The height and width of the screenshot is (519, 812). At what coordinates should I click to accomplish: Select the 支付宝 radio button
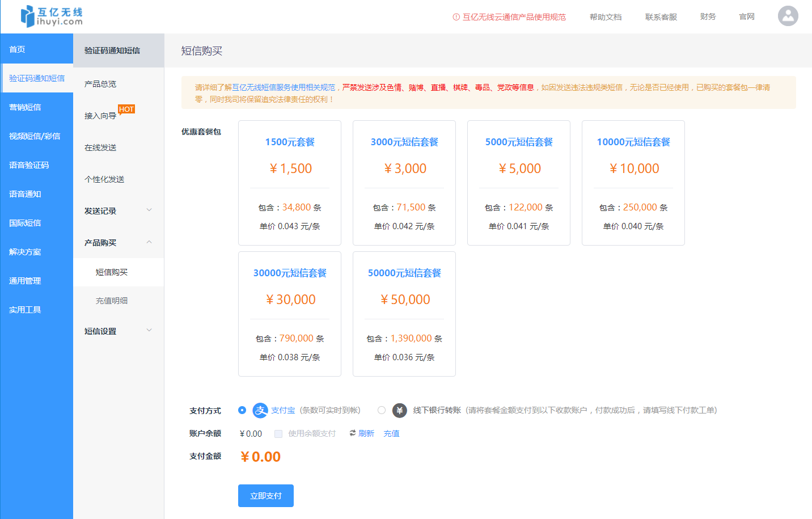[x=242, y=410]
